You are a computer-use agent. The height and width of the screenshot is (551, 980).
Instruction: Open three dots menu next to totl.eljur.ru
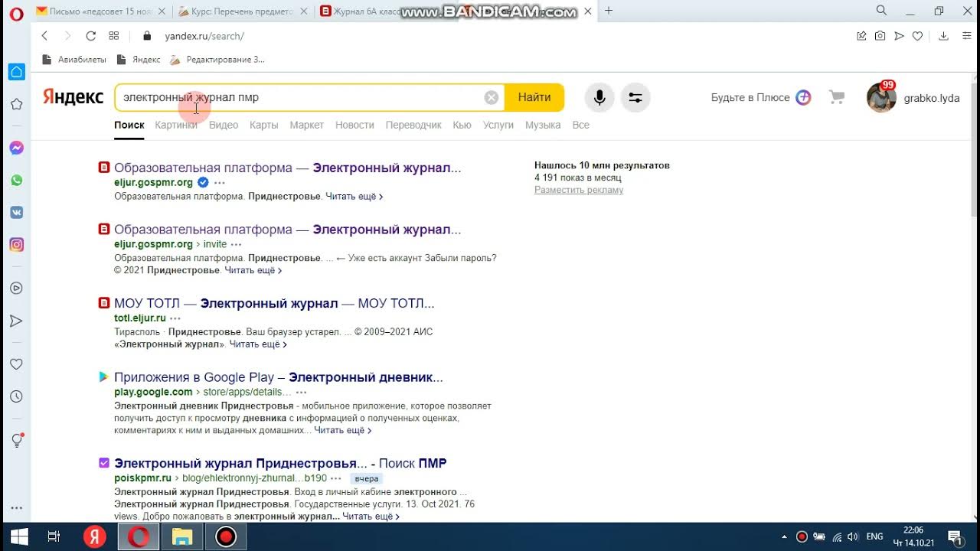[175, 318]
